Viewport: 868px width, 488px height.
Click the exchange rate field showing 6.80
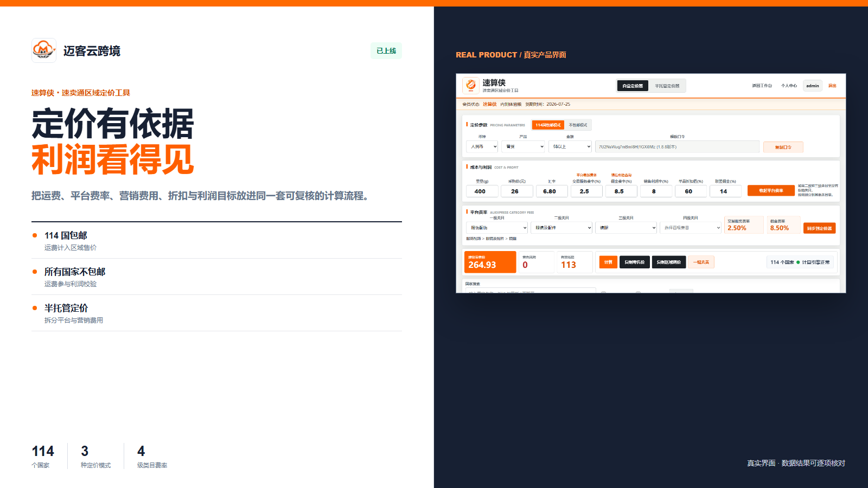tap(552, 191)
